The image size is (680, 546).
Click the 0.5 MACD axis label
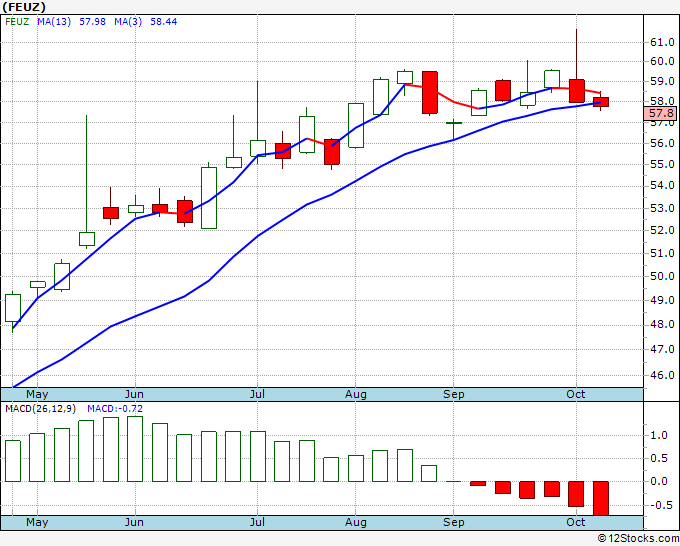pyautogui.click(x=659, y=458)
